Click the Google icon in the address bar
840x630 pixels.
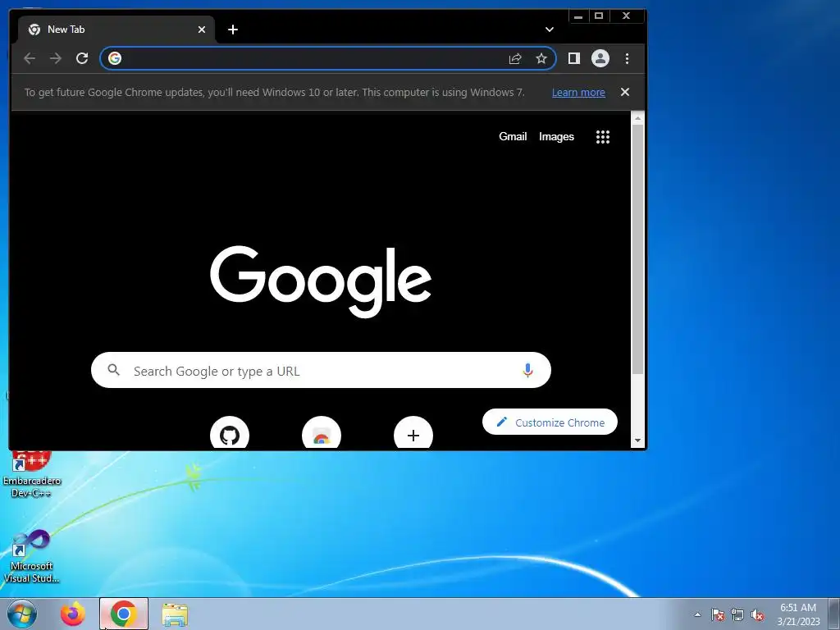click(x=115, y=58)
